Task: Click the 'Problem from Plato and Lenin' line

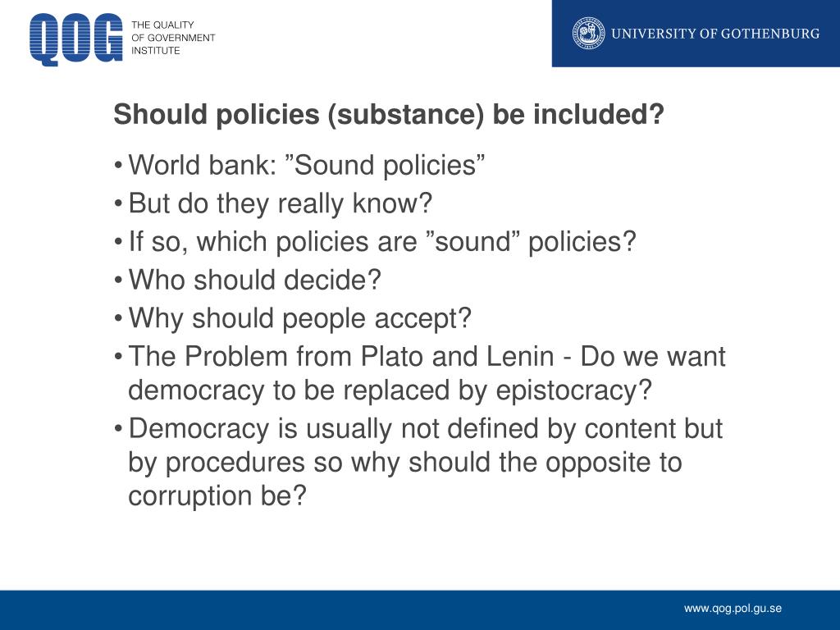Action: coord(427,356)
